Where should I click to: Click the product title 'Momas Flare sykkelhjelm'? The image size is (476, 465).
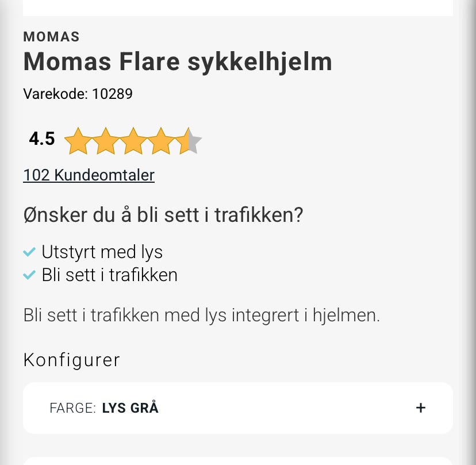pos(177,61)
